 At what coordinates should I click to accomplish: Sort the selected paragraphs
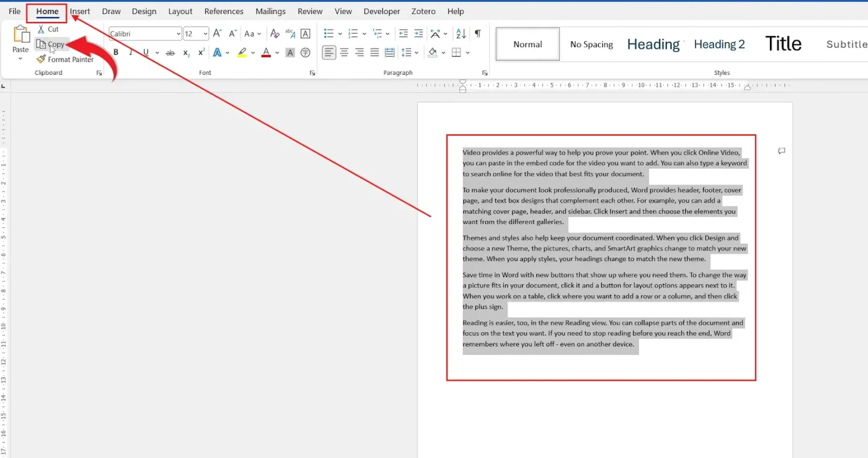tap(461, 34)
